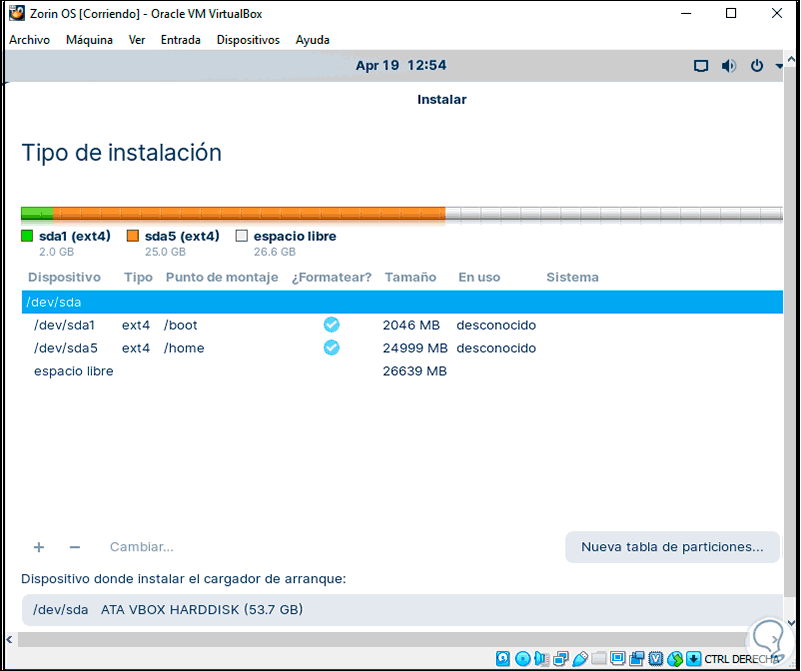Expand the system menu arrow in top panel
Screen dimensions: 801x671
pyautogui.click(x=779, y=66)
